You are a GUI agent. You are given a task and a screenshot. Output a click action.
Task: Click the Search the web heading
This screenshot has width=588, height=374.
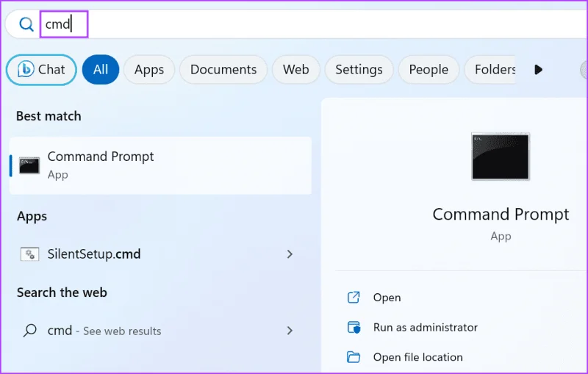pyautogui.click(x=62, y=292)
